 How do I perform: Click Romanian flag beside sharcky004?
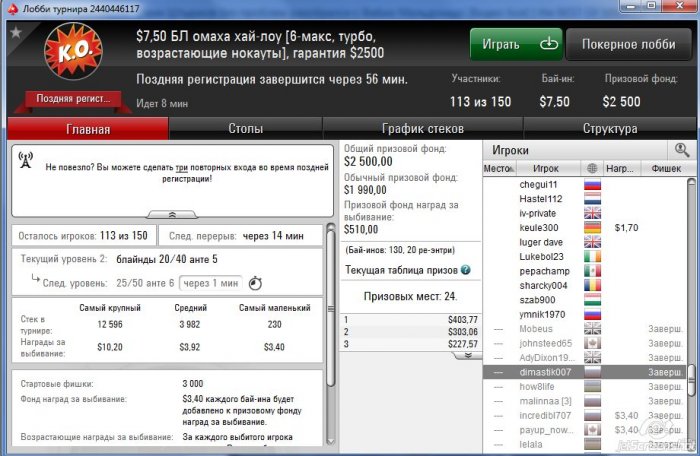click(x=592, y=285)
